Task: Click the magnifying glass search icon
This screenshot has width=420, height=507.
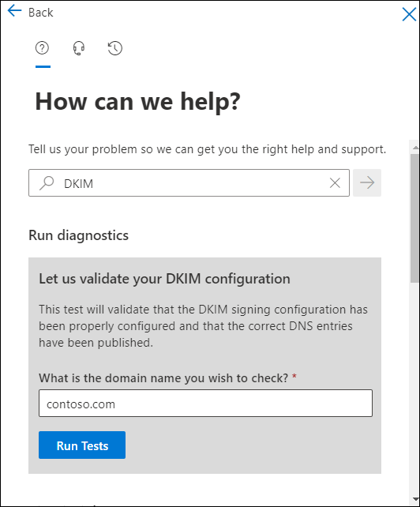Action: (x=47, y=183)
